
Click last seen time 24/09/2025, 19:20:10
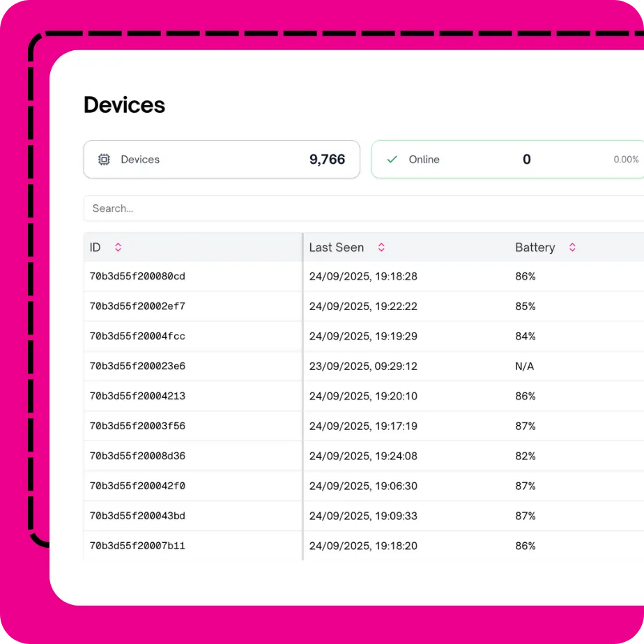click(x=363, y=397)
